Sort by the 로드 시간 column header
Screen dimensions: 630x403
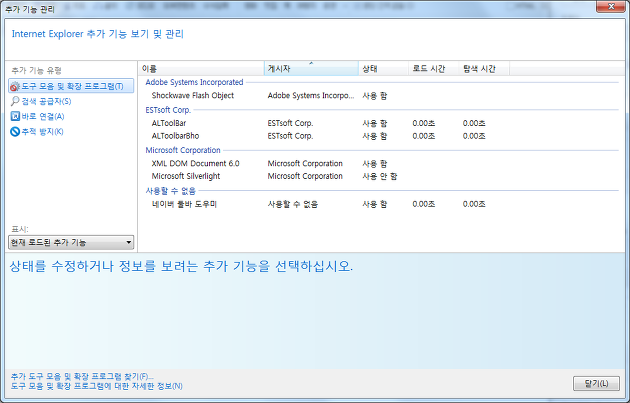tap(434, 69)
